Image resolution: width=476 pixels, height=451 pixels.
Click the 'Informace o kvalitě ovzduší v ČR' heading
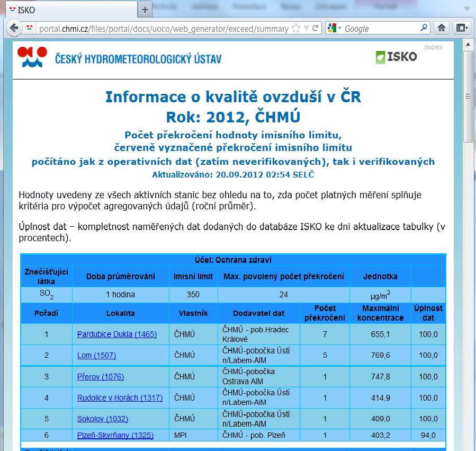(233, 97)
